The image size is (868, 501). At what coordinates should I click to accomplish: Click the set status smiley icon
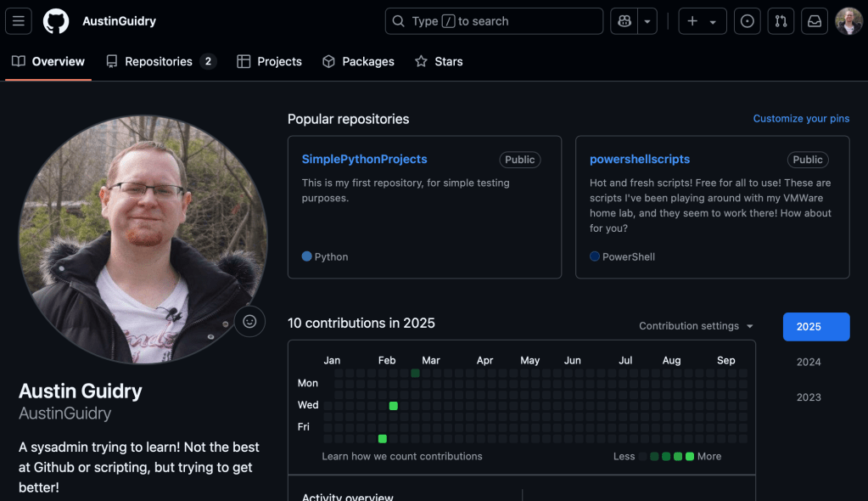[x=249, y=321]
